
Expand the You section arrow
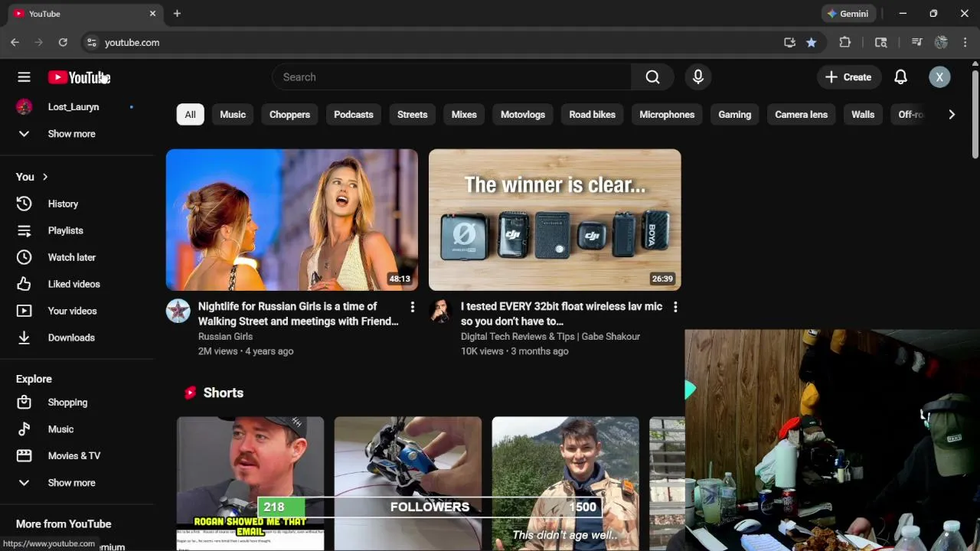[45, 177]
